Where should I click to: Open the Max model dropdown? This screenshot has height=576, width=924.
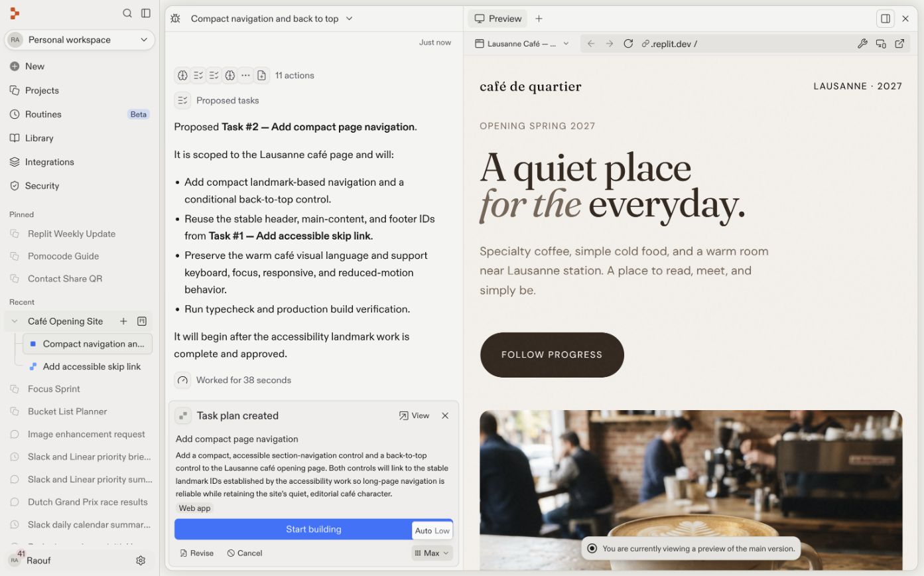432,553
